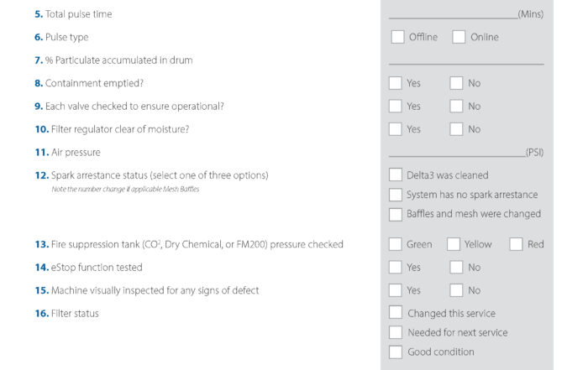Check System has no spark arrestance
This screenshot has height=370, width=588.
[x=396, y=195]
